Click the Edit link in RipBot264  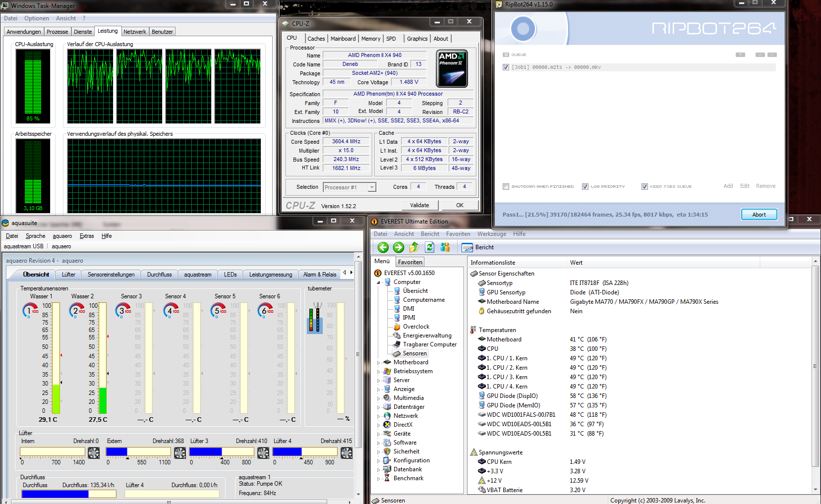(745, 186)
